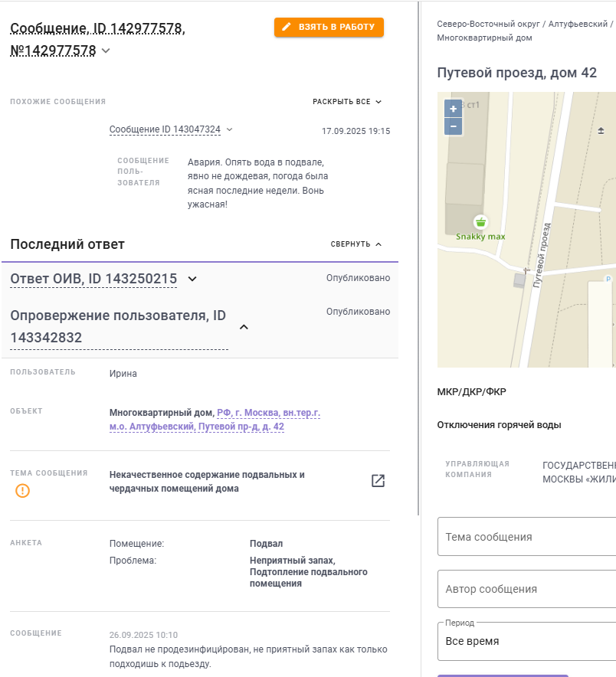Expand the Сообщение ID 143047324 details
The image size is (616, 677).
pos(229,130)
